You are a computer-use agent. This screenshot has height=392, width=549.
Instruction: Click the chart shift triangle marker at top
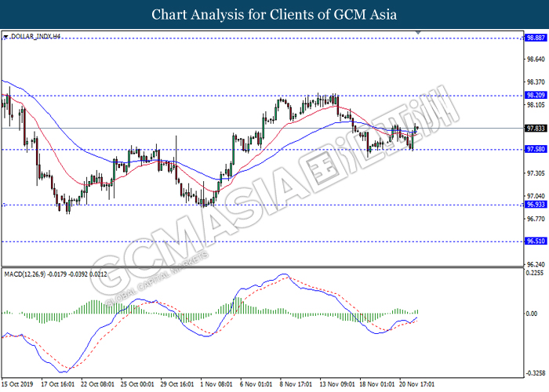(x=418, y=33)
